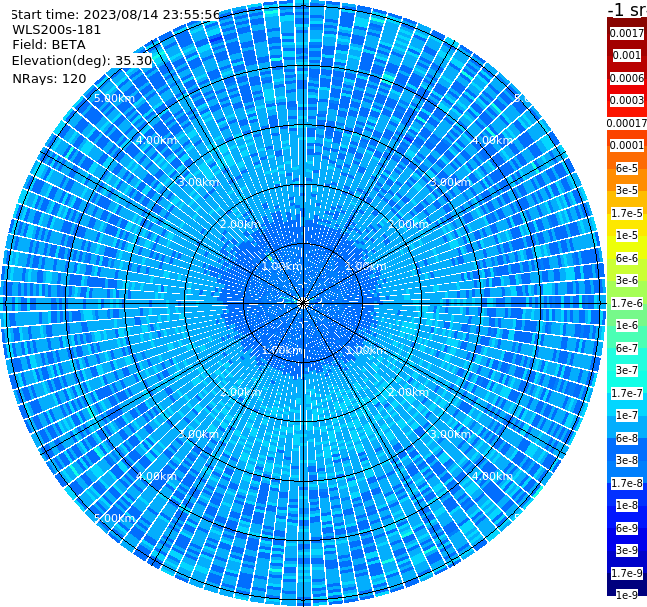The image size is (647, 607).
Task: Select the 2.00km range label in lower-right quadrant
Action: point(408,392)
